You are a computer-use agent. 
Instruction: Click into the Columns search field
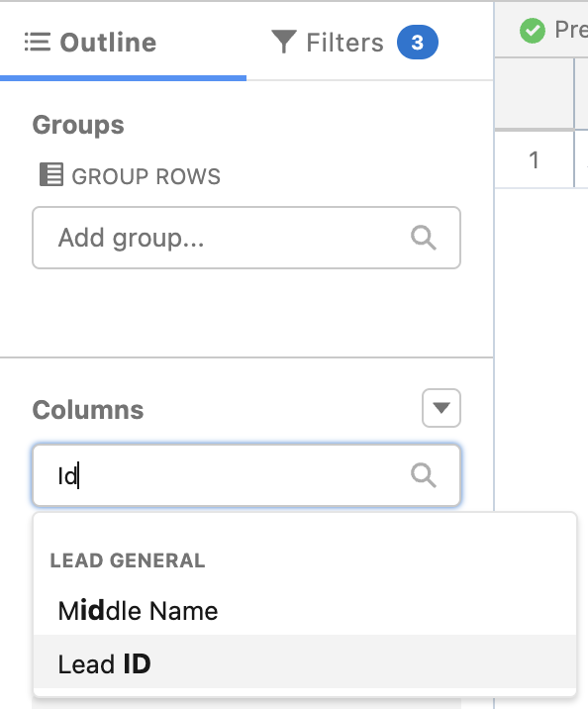click(246, 475)
